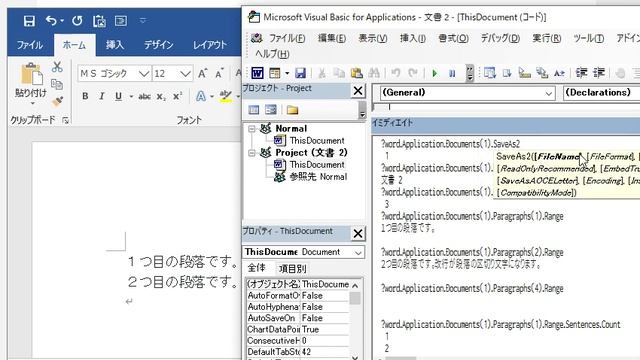Open the ファイル(F) menu in VBA editor

(287, 38)
